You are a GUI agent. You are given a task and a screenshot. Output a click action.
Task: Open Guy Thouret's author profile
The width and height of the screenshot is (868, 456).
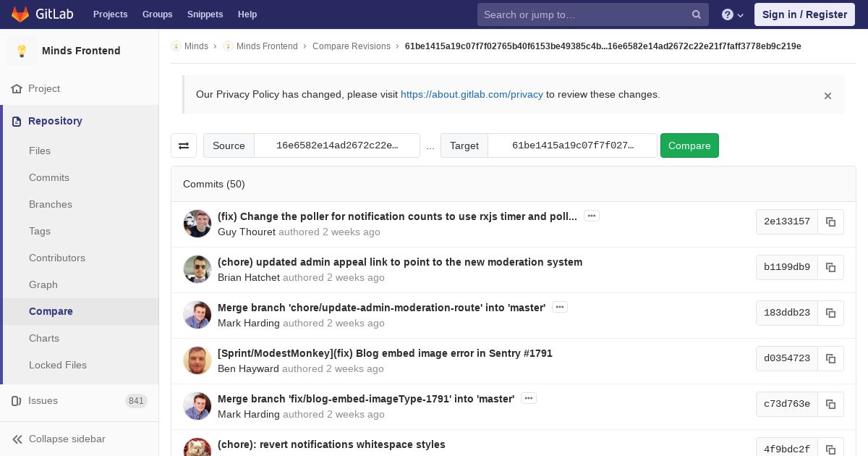coord(247,232)
